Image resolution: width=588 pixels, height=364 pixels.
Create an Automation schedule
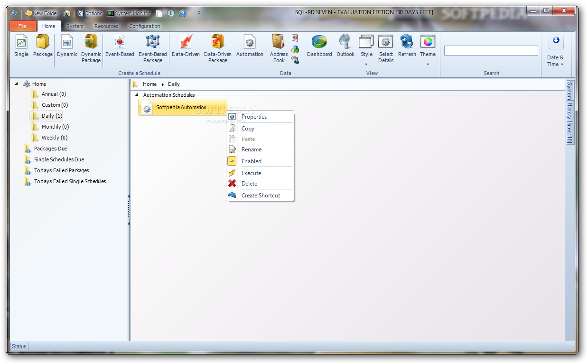pyautogui.click(x=250, y=46)
